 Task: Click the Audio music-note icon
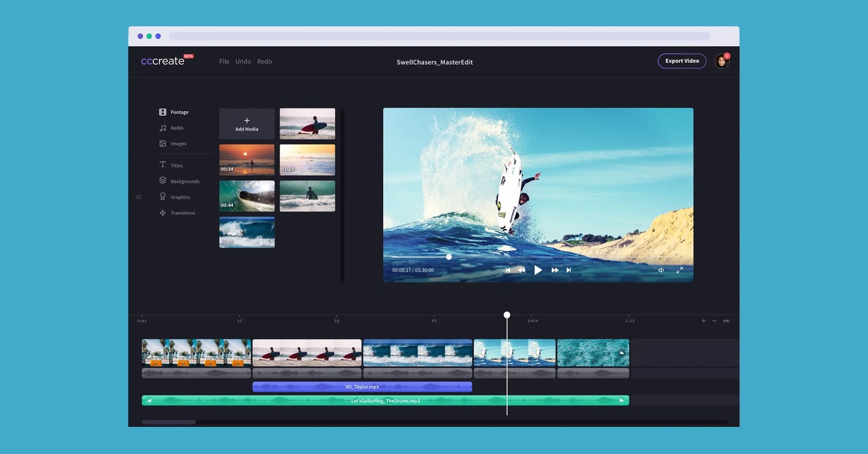tap(163, 128)
